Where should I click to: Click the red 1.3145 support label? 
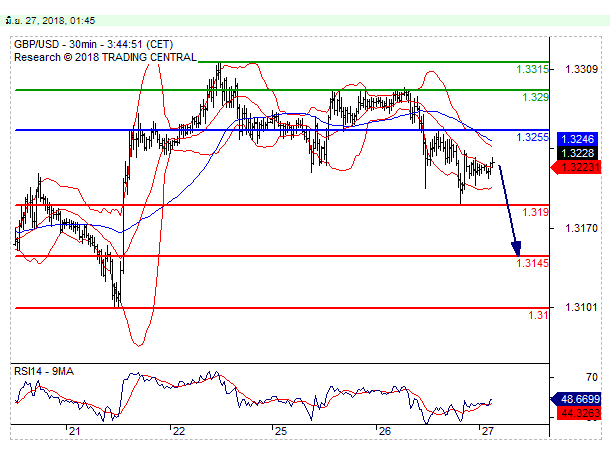(532, 263)
